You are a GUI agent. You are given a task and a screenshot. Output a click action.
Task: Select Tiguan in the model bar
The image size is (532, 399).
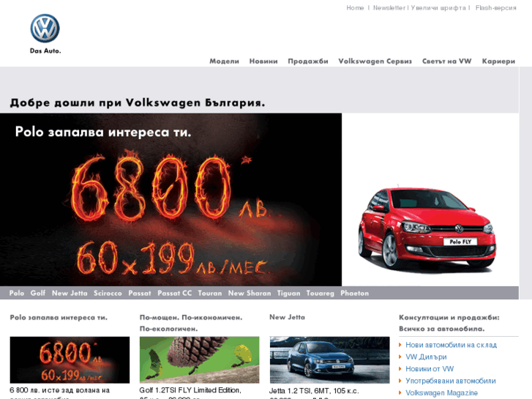click(288, 293)
